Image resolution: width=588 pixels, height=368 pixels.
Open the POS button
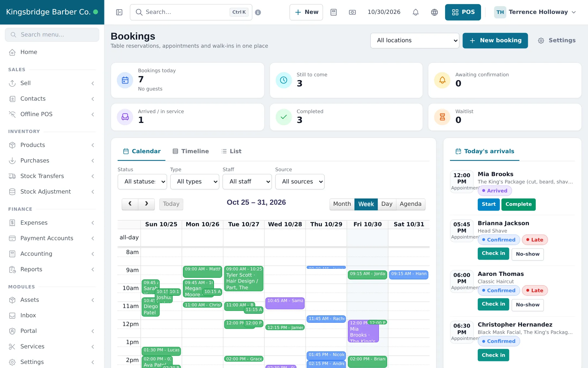pyautogui.click(x=463, y=12)
